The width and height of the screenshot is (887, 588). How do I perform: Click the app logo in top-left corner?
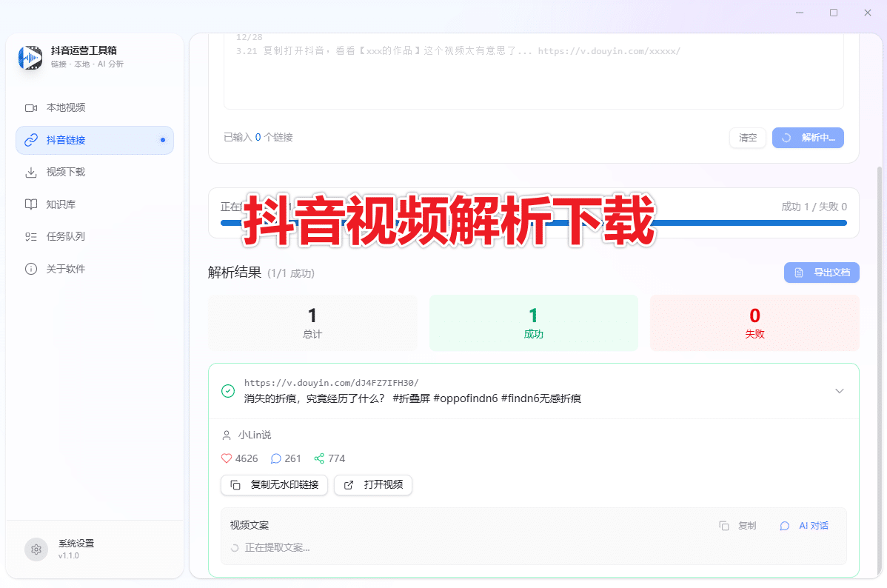click(30, 57)
